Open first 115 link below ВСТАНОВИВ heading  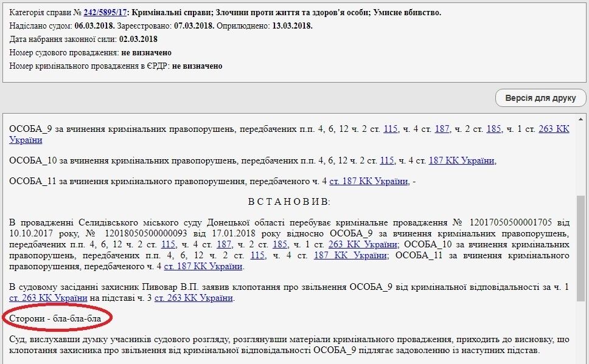169,244
